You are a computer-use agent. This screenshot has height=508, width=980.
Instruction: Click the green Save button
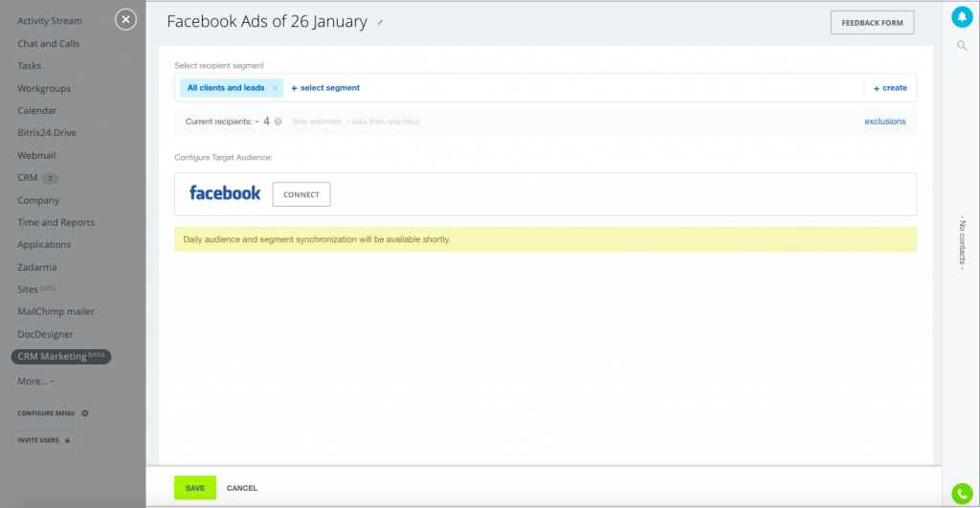point(195,488)
